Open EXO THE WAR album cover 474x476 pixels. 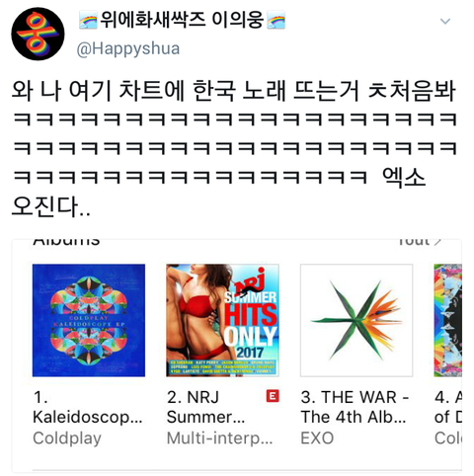coord(356,320)
